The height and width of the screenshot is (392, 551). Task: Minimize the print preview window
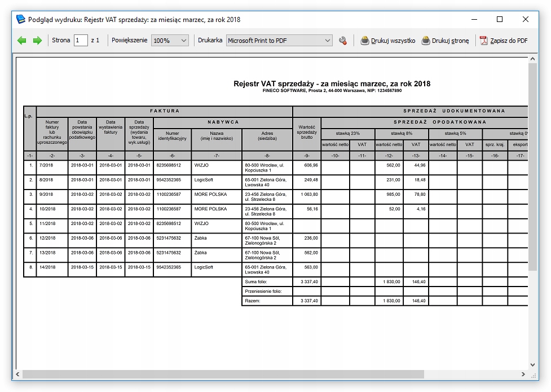[x=473, y=19]
